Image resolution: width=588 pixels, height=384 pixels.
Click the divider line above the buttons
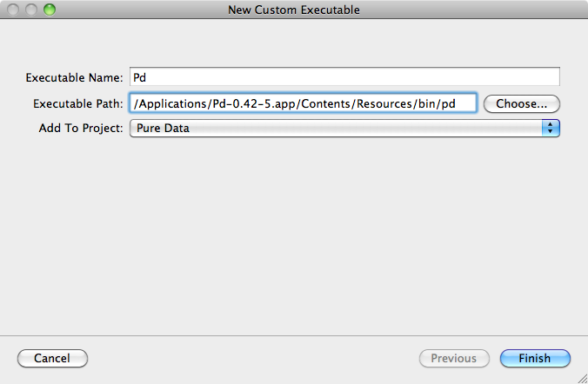[294, 335]
